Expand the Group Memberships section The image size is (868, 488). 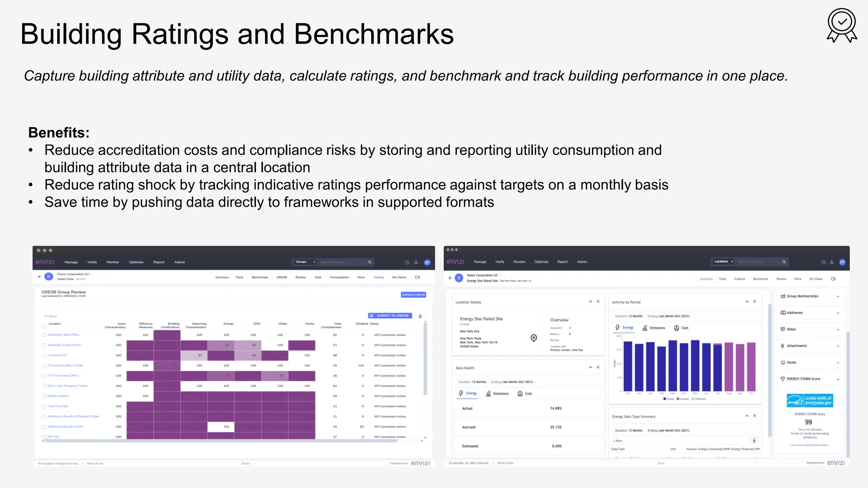838,297
